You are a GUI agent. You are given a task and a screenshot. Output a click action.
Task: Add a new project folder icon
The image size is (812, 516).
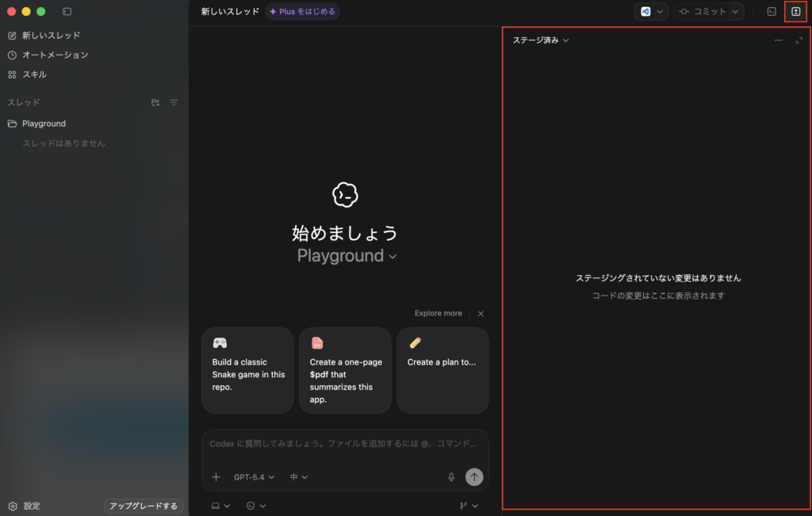(x=155, y=102)
